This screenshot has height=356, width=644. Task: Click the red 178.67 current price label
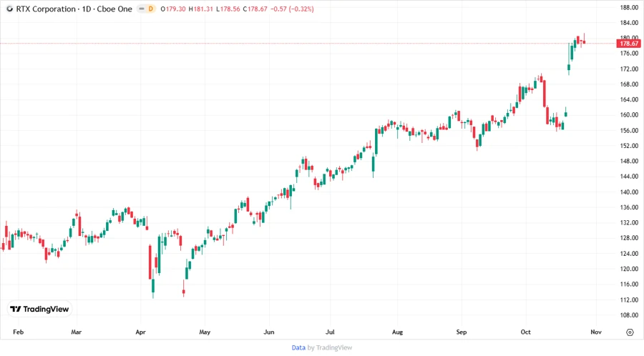[628, 44]
